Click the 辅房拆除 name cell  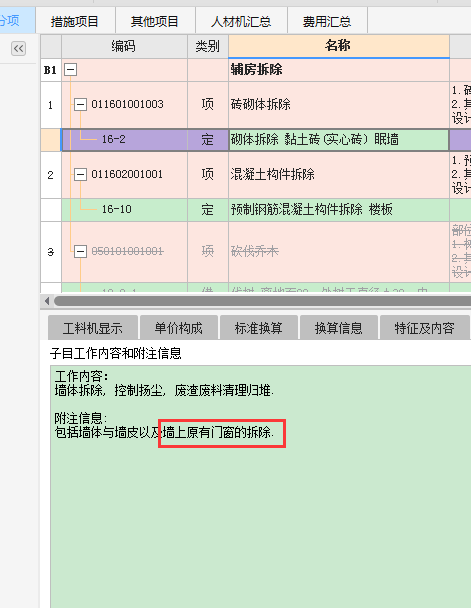click(338, 70)
